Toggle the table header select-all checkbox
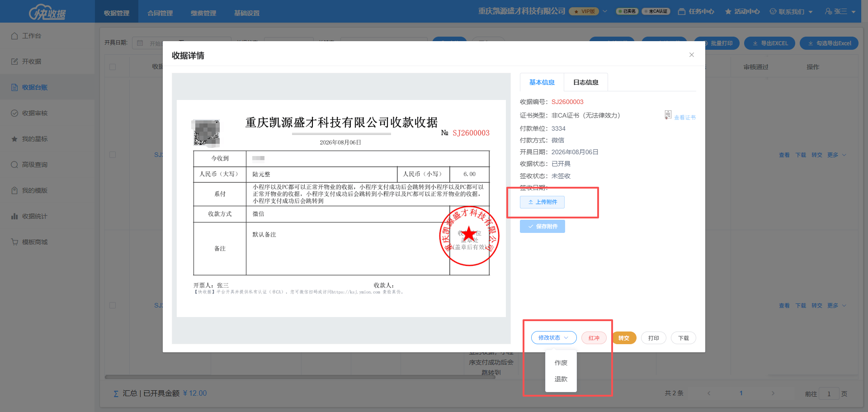The height and width of the screenshot is (412, 868). pos(113,67)
